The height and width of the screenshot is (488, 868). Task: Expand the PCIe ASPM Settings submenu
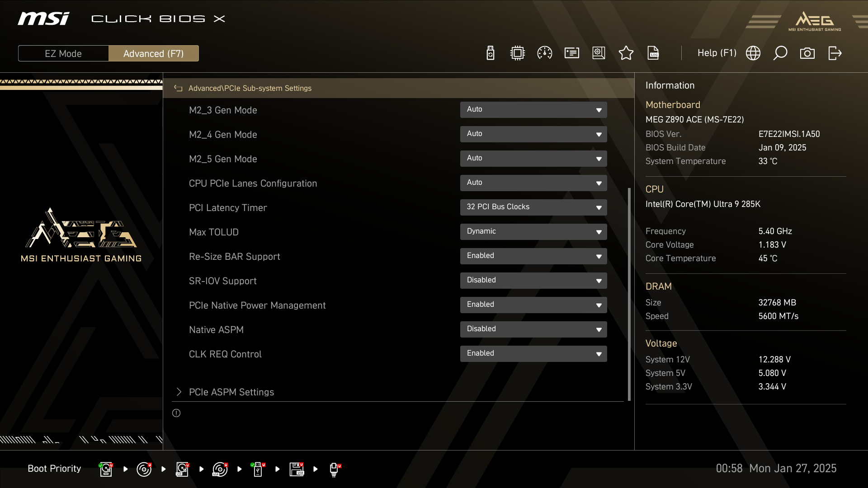[x=231, y=392]
